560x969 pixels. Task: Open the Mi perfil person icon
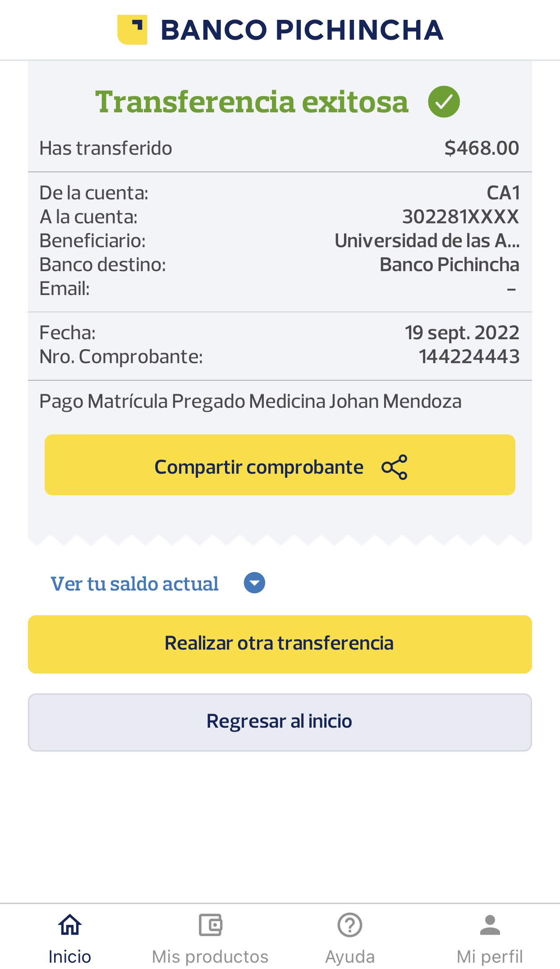pyautogui.click(x=490, y=925)
